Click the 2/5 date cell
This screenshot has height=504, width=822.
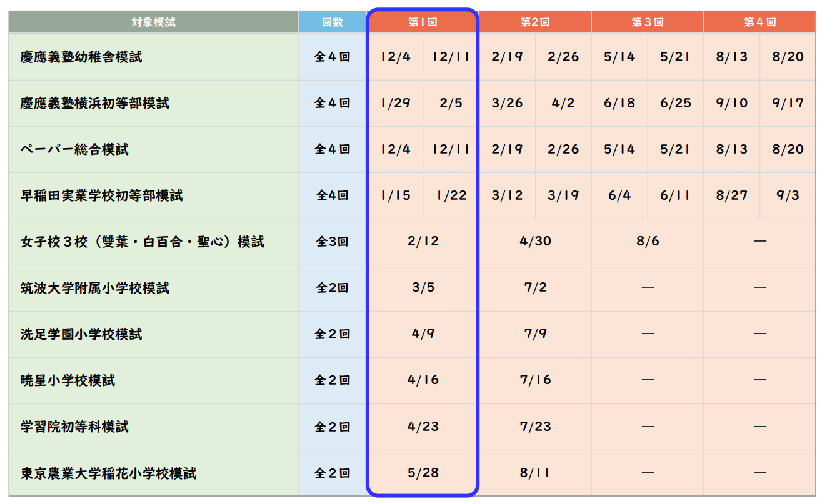[x=451, y=103]
